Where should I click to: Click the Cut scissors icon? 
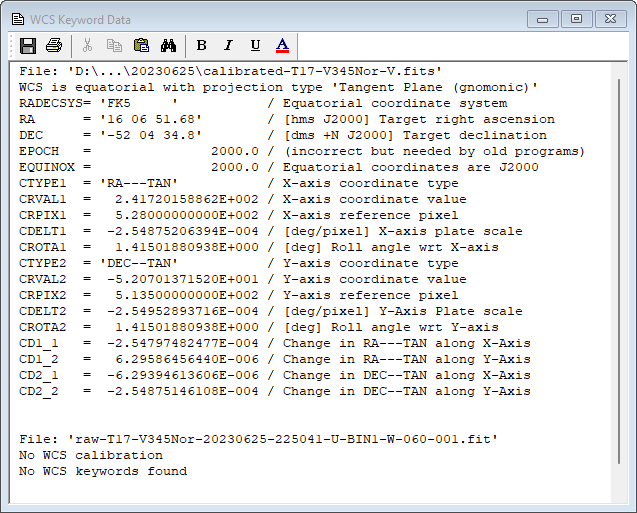[x=87, y=45]
